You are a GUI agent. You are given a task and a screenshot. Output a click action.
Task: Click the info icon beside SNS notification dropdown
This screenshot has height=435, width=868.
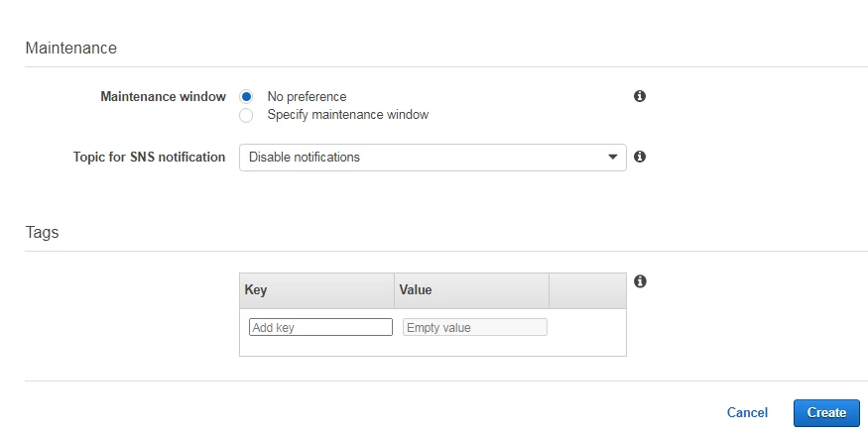pos(640,157)
